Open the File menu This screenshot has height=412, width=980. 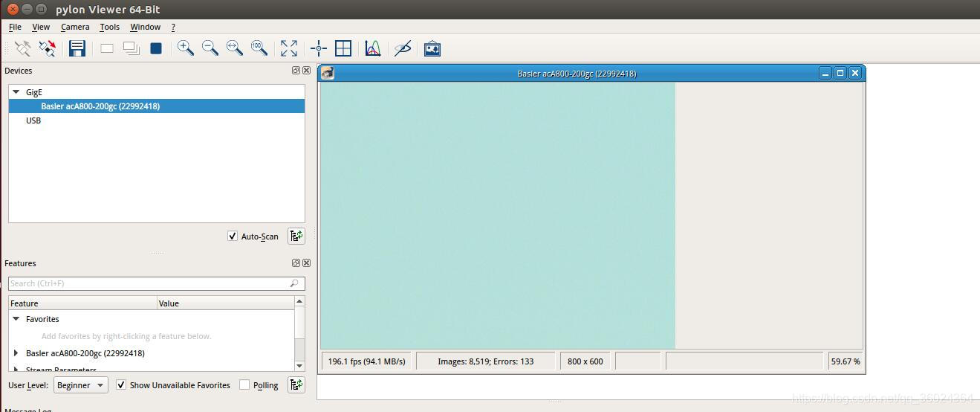(15, 27)
